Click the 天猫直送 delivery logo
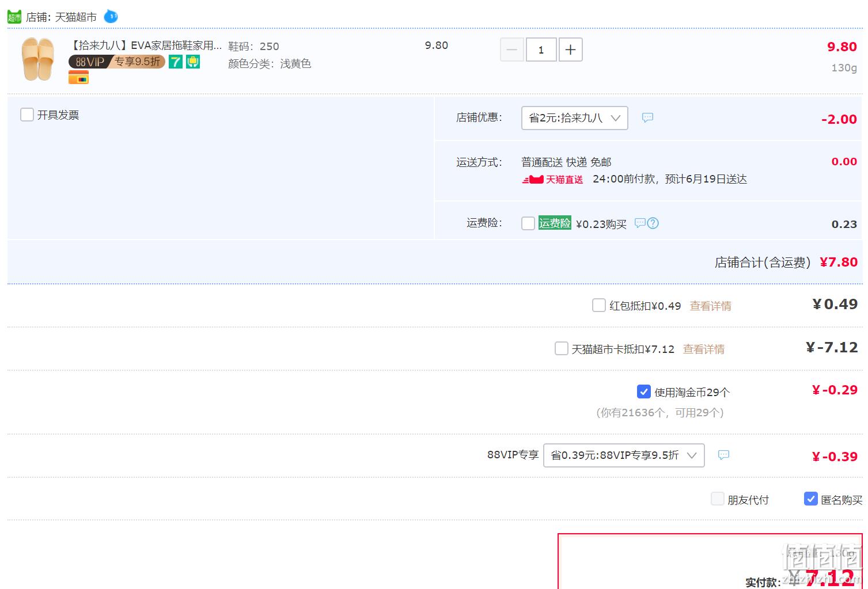868x589 pixels. point(552,180)
